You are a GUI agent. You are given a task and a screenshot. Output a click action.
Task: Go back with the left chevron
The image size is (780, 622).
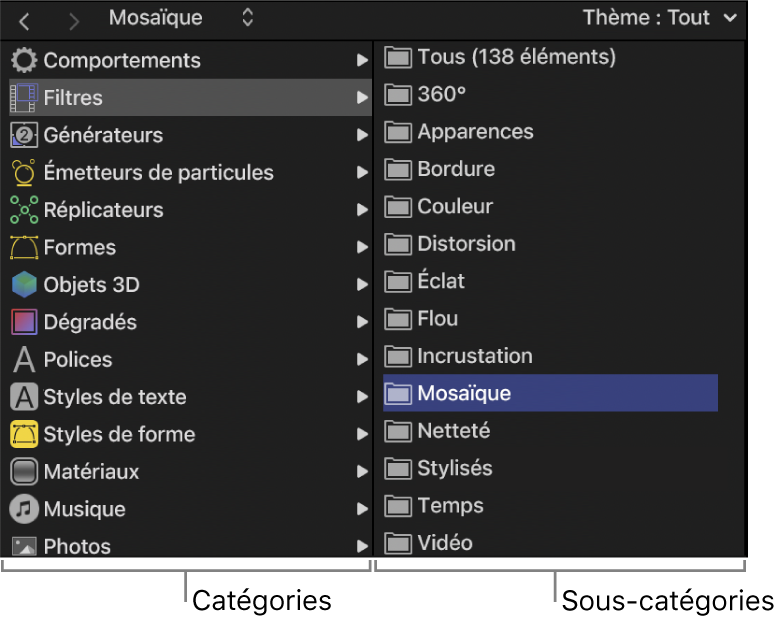(25, 19)
